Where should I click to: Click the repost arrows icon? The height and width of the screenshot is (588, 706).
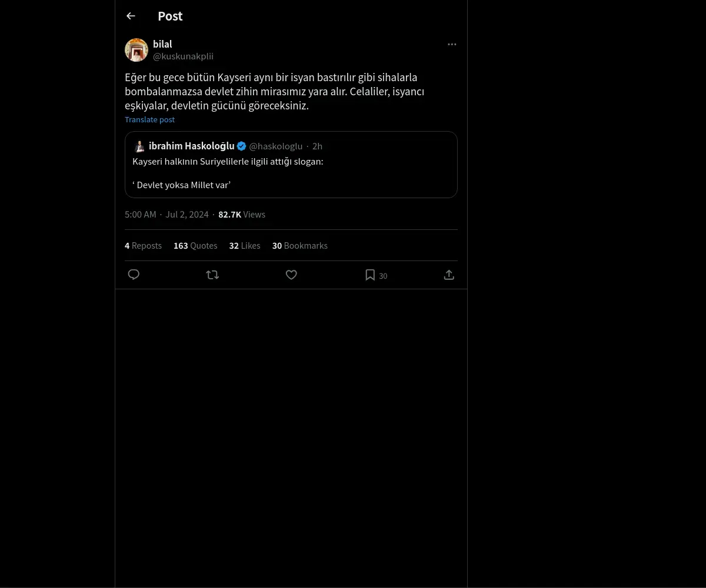click(212, 275)
